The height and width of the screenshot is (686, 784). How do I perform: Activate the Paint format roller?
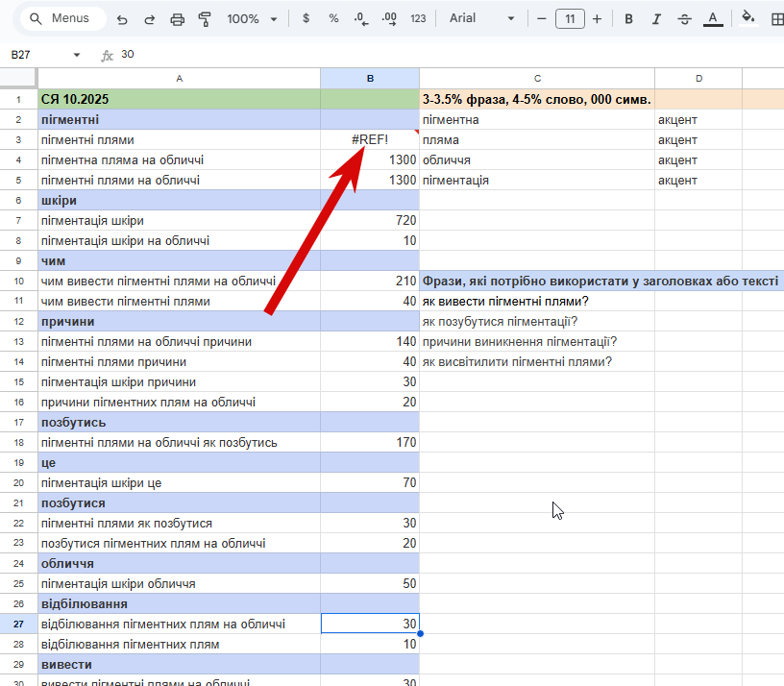click(204, 19)
